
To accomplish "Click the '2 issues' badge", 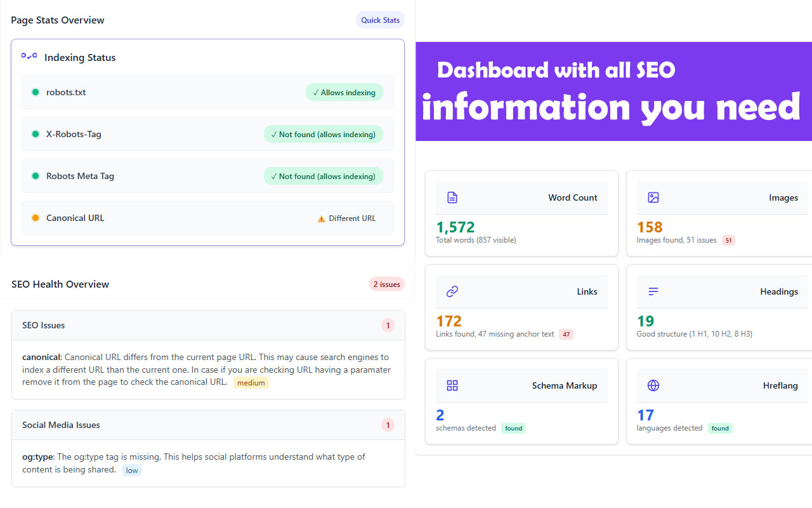I will (386, 284).
